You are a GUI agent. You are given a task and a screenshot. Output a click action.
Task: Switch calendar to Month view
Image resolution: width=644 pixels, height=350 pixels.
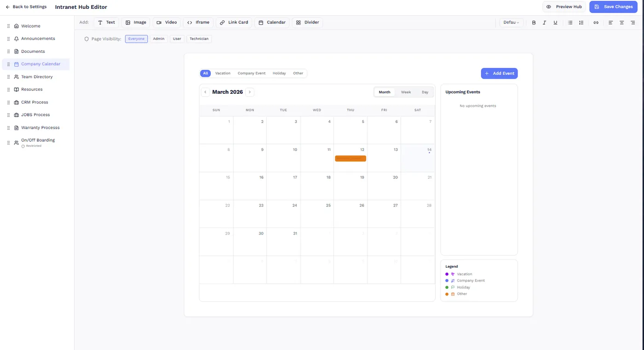coord(385,92)
